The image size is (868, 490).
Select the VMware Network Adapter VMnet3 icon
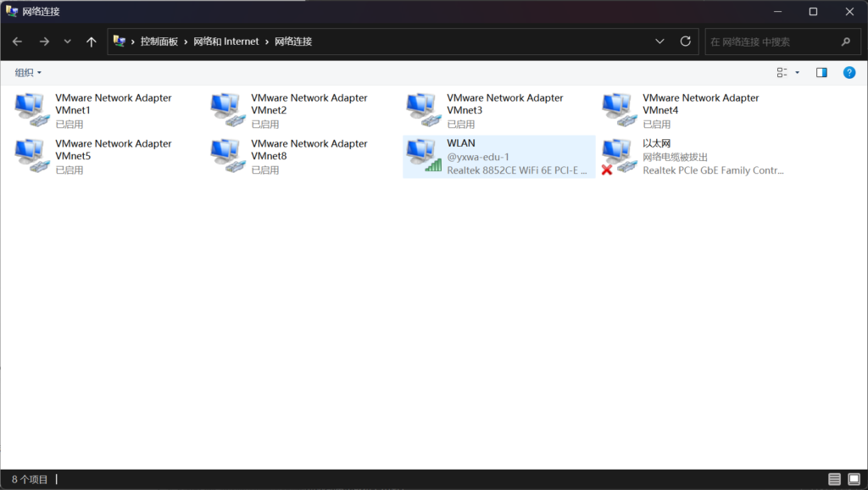tap(423, 110)
